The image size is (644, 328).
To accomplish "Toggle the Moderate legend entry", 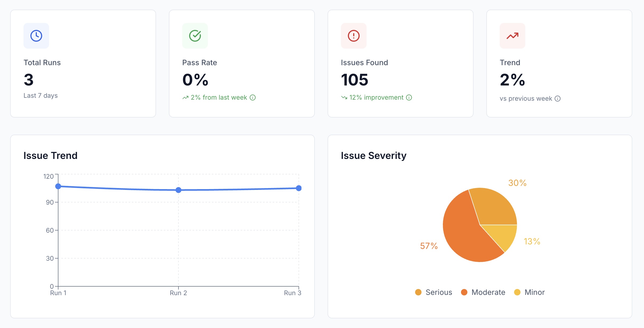I will [x=483, y=292].
